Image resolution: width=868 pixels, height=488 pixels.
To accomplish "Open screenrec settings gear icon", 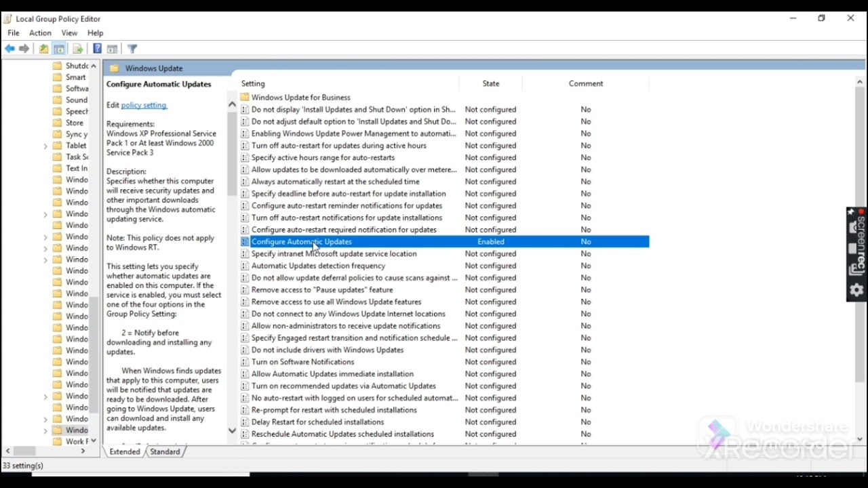I will [856, 290].
